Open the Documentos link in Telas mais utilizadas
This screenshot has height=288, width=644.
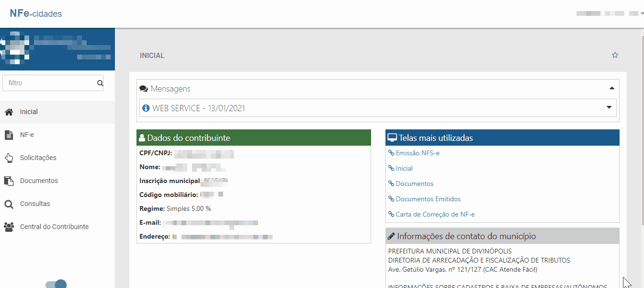tap(415, 184)
